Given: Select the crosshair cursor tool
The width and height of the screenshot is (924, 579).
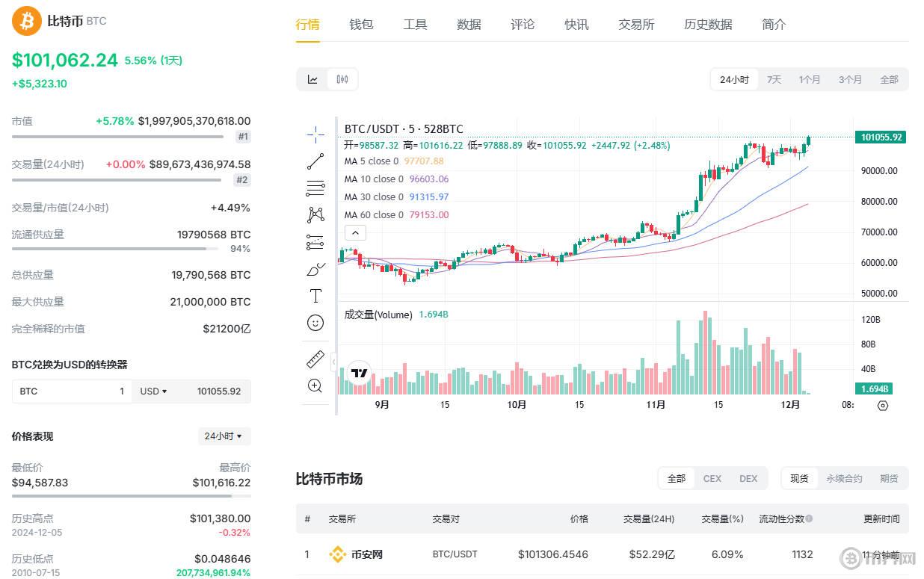Looking at the screenshot, I should coord(315,134).
